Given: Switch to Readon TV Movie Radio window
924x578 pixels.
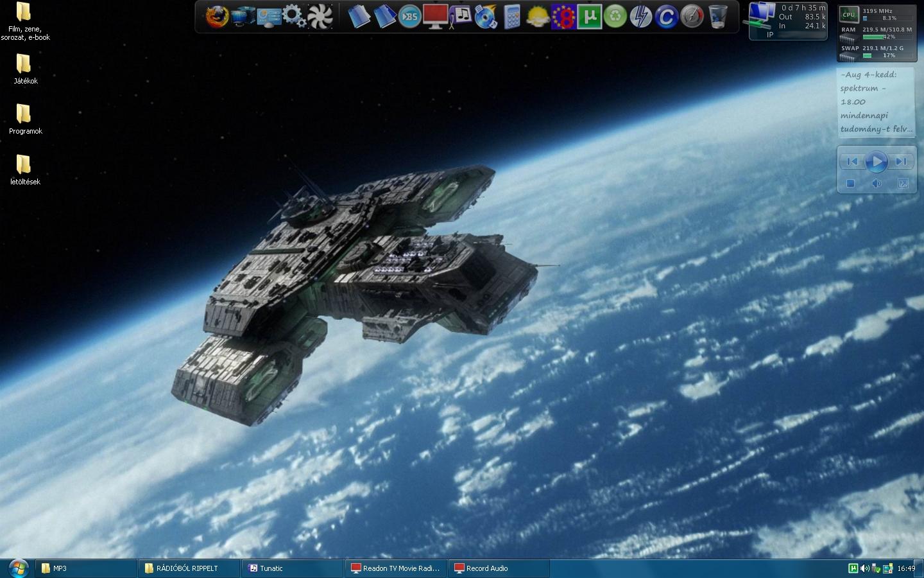Looking at the screenshot, I should coord(395,568).
